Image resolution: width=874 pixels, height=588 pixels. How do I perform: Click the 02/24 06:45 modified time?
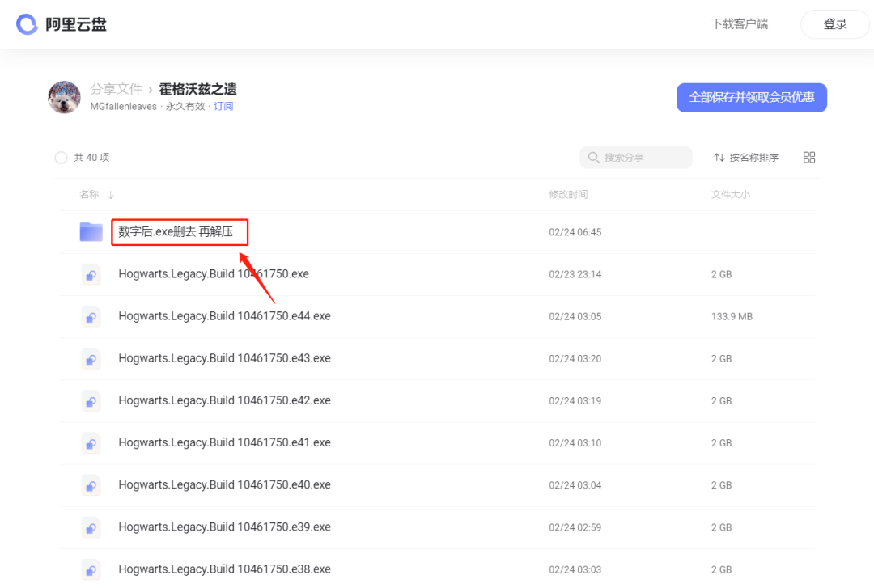click(x=575, y=232)
